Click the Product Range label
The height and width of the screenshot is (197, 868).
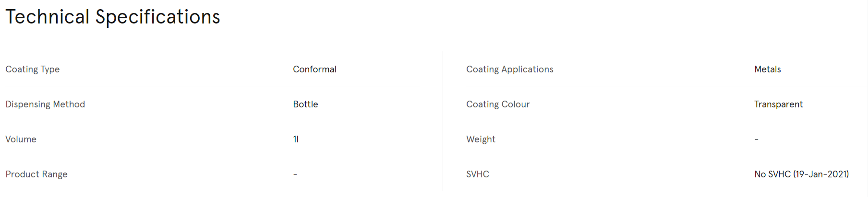point(36,174)
